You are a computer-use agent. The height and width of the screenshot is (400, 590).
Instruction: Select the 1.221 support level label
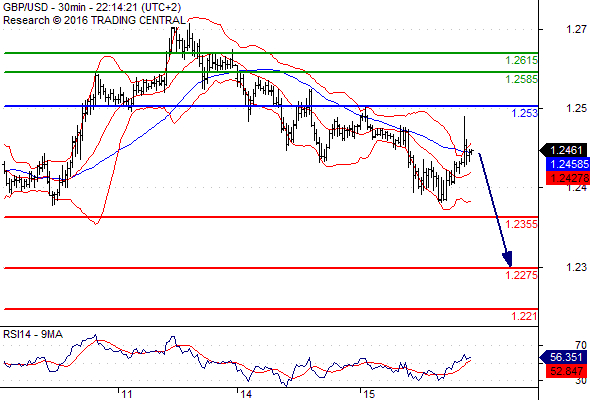pyautogui.click(x=525, y=316)
